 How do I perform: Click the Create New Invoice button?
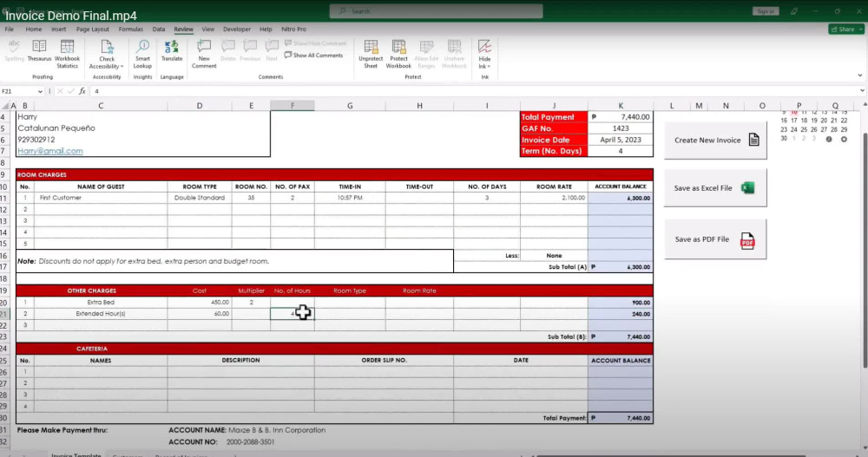pyautogui.click(x=715, y=140)
